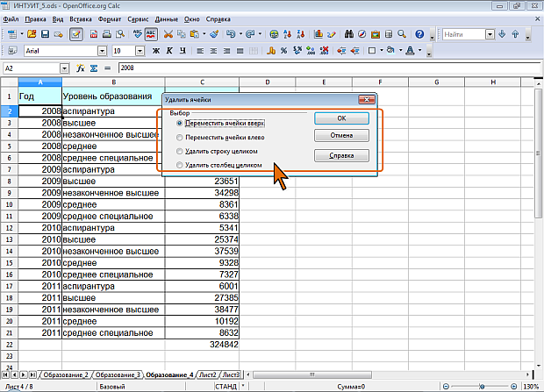Open the Данные menu
This screenshot has height=392, width=544.
click(167, 18)
